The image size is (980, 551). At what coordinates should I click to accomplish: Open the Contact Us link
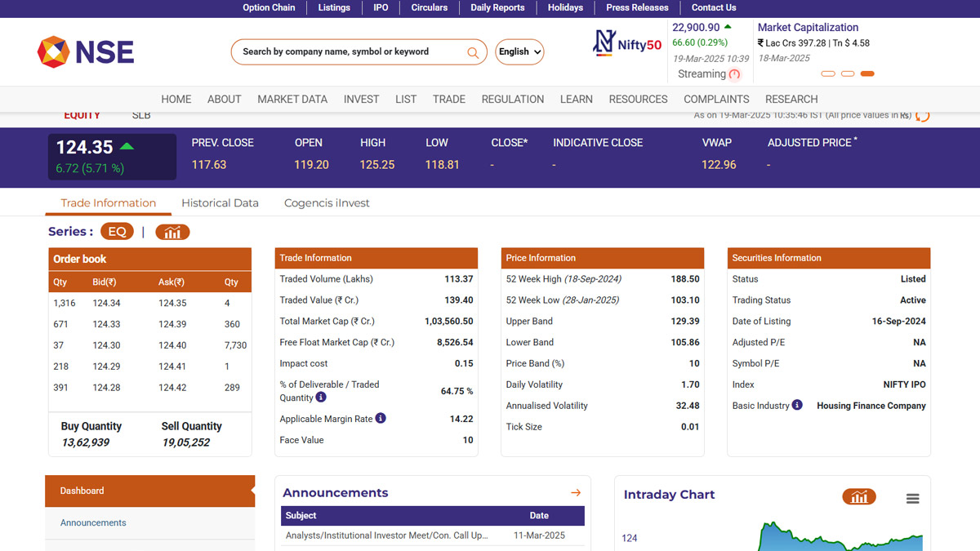[x=714, y=7]
